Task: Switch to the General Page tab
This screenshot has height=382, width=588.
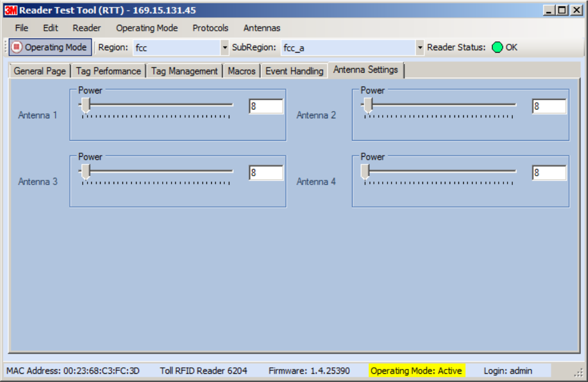Action: (40, 71)
